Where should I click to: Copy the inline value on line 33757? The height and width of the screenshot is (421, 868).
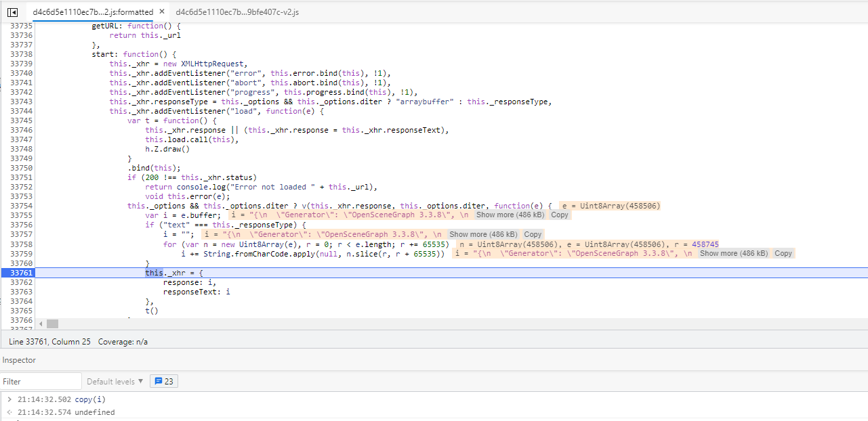[x=533, y=234]
